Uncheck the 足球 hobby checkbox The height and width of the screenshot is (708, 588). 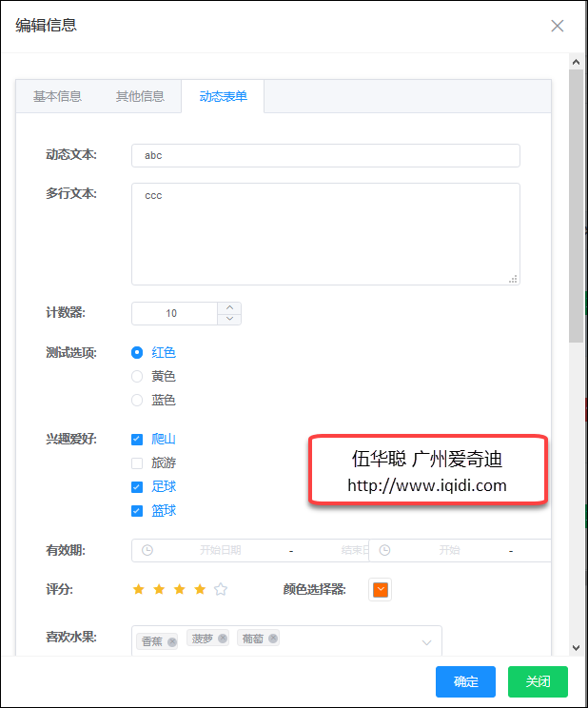pos(137,487)
